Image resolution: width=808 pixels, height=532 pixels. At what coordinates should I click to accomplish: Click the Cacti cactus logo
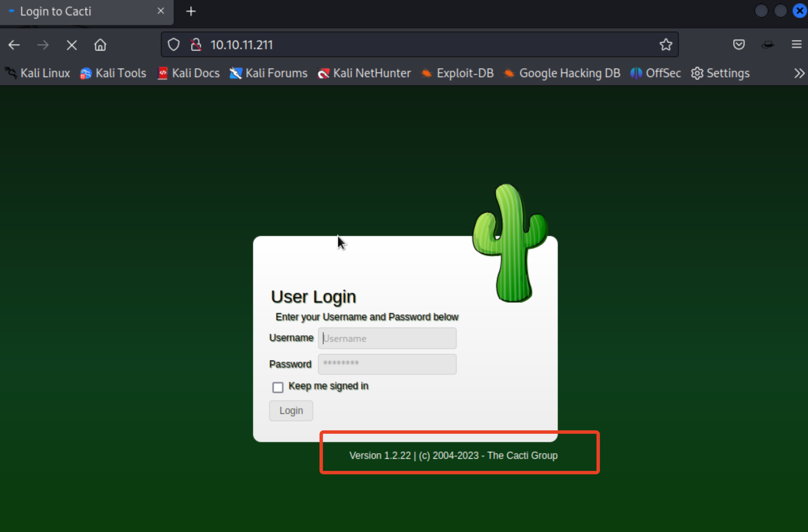point(510,243)
